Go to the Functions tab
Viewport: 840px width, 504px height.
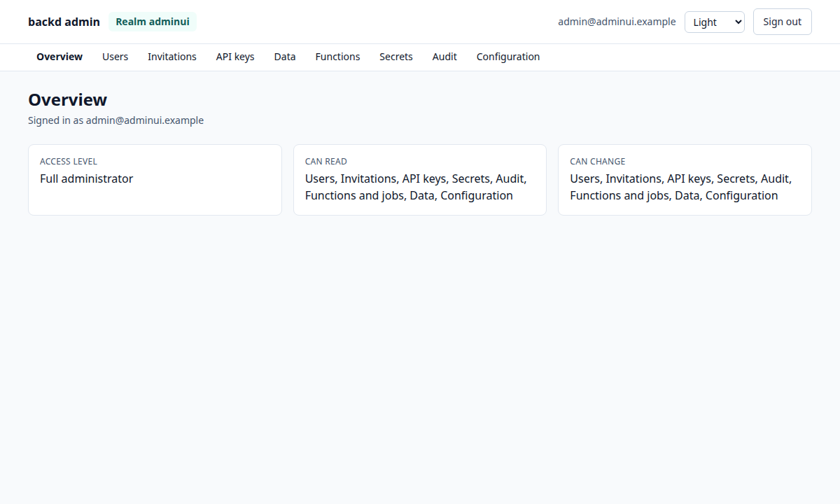tap(337, 57)
